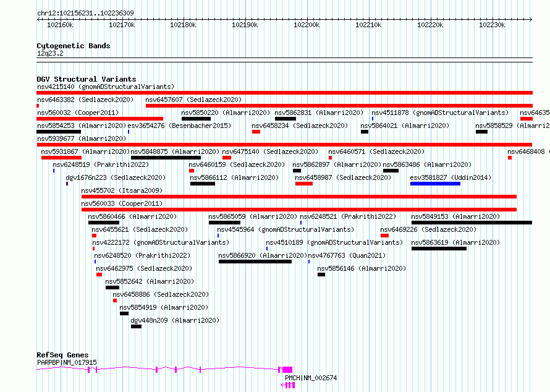The image size is (550, 392).
Task: Click the nsv6463382 Sedlazeck2020 label
Action: pyautogui.click(x=85, y=100)
